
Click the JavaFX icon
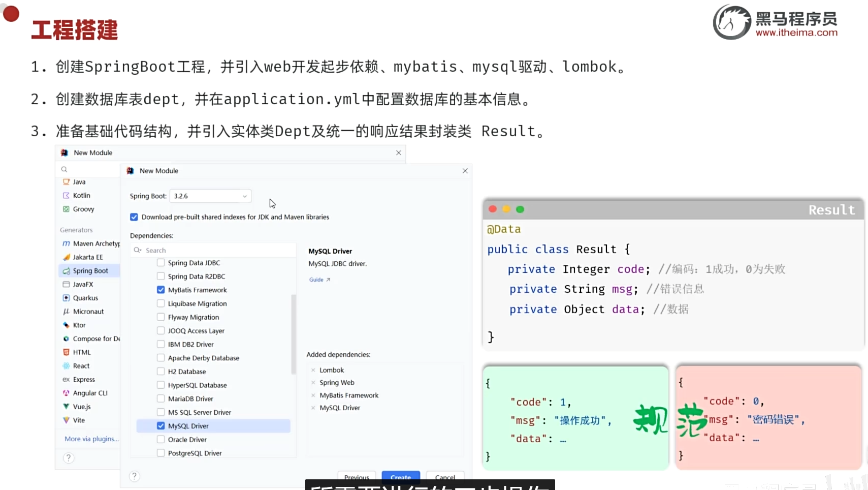[66, 285]
